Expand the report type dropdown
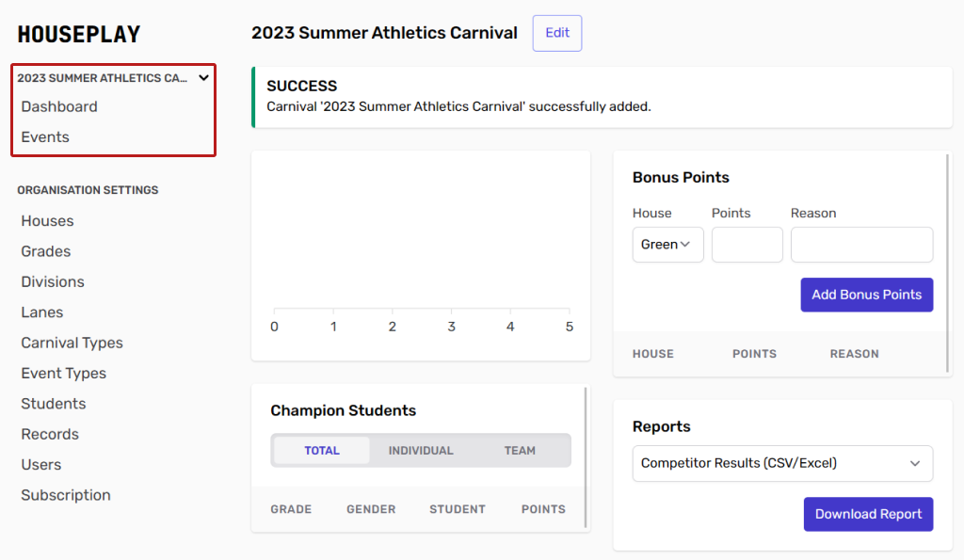This screenshot has height=560, width=964. pyautogui.click(x=782, y=463)
